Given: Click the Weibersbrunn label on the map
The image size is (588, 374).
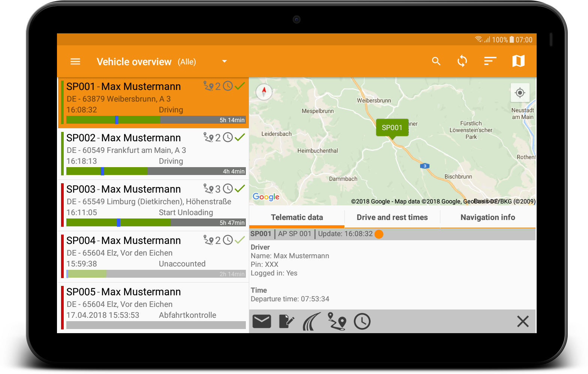Looking at the screenshot, I should click(374, 100).
